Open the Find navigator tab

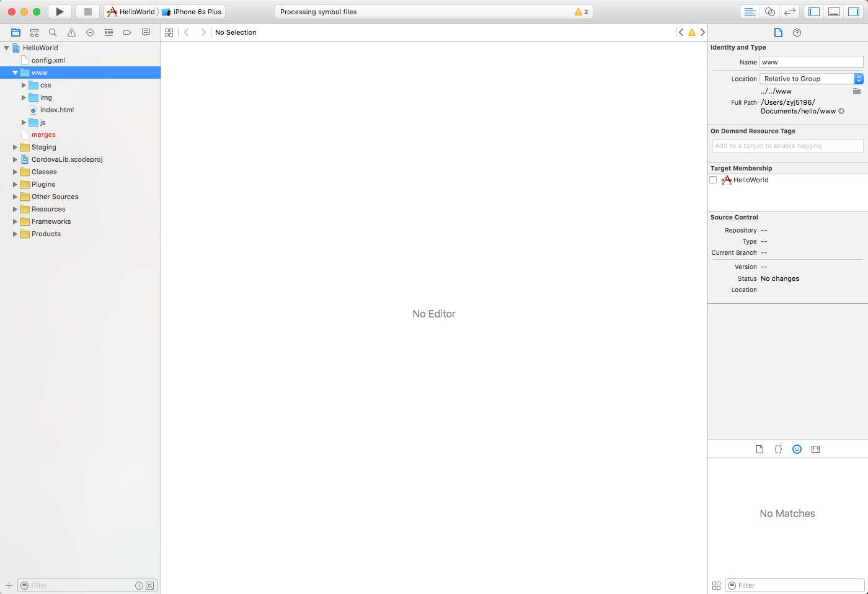(x=53, y=32)
